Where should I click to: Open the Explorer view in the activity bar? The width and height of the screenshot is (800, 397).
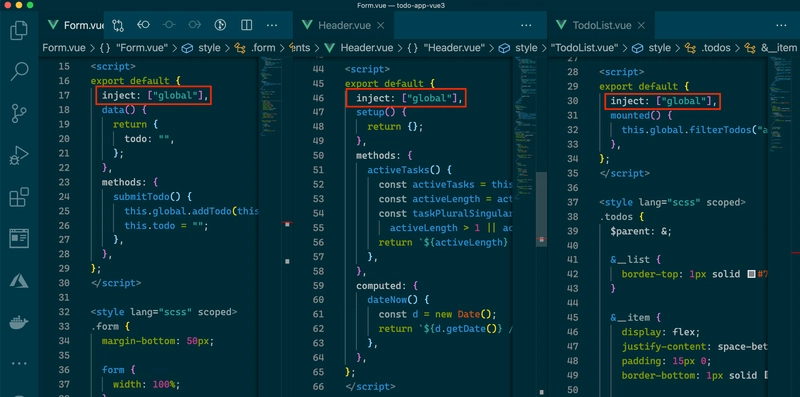[x=19, y=31]
